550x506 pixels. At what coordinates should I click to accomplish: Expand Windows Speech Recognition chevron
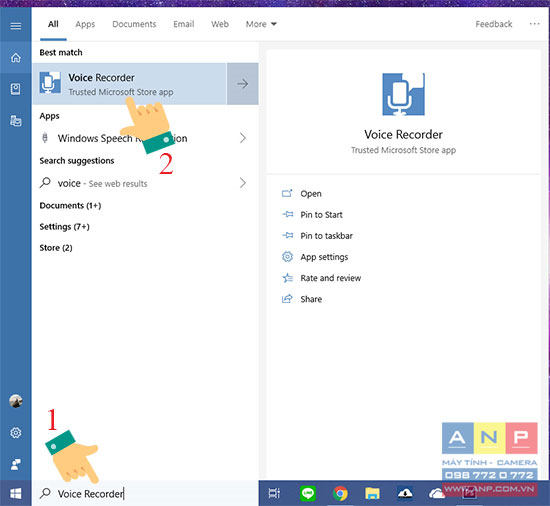[x=242, y=138]
